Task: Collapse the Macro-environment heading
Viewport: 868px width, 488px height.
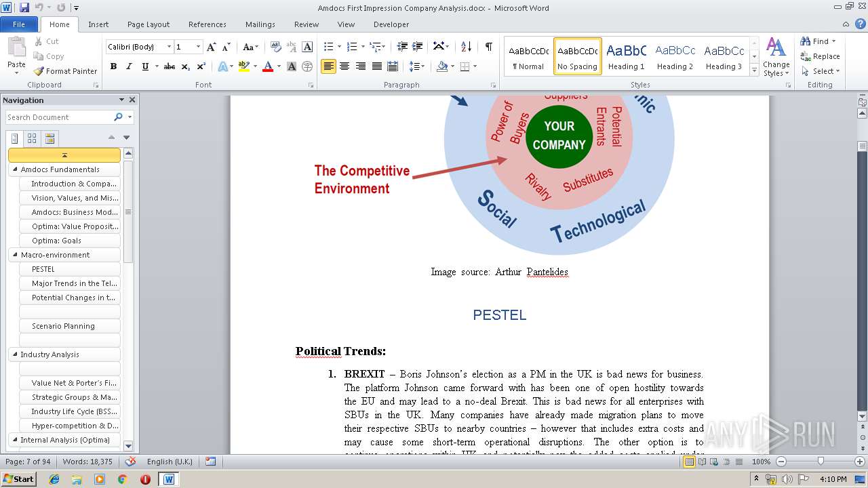Action: click(15, 255)
